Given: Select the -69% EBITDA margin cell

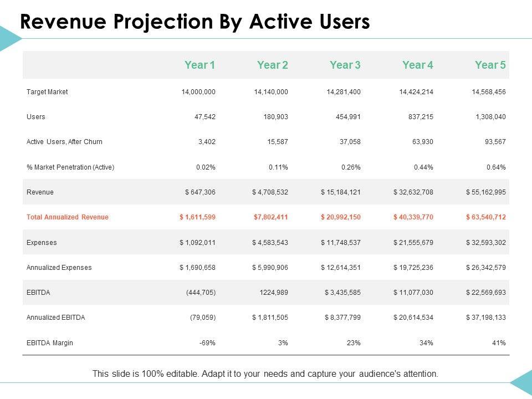Looking at the screenshot, I should [x=207, y=343].
